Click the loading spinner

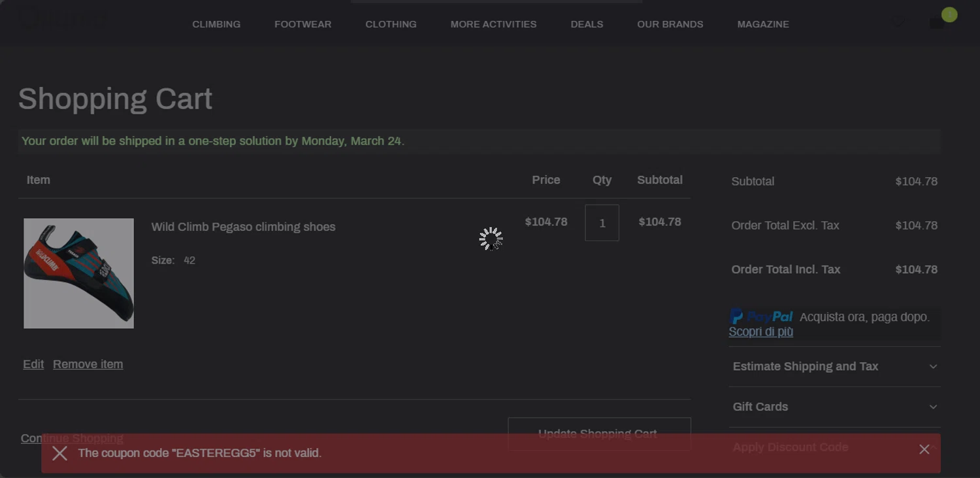491,239
